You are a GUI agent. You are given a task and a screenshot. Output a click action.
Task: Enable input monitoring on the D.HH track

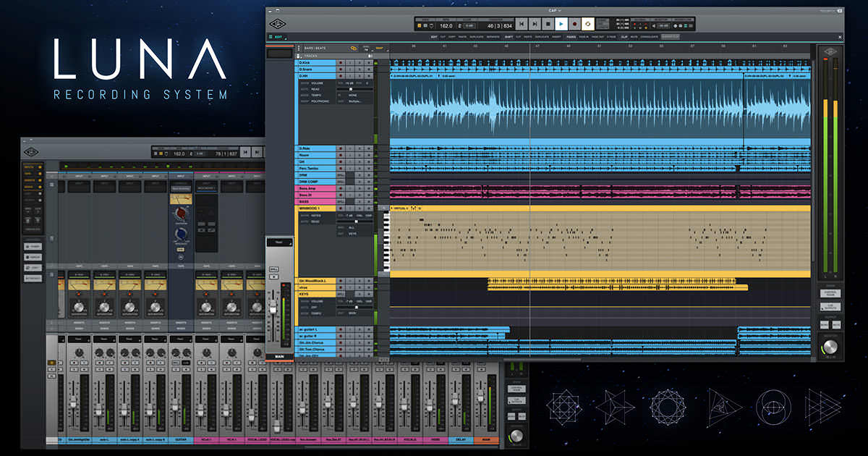point(350,76)
